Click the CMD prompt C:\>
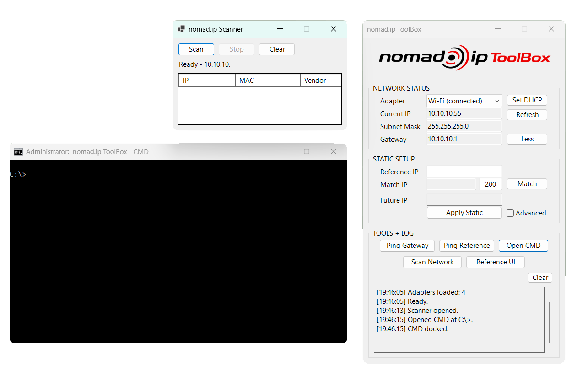The image size is (577, 392). (x=18, y=174)
